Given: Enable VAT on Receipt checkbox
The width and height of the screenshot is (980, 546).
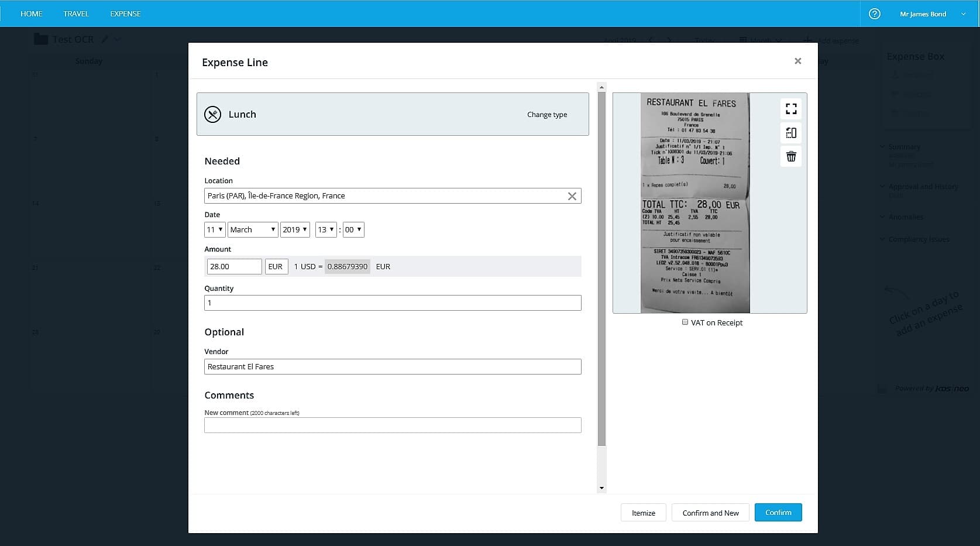Looking at the screenshot, I should (x=685, y=322).
